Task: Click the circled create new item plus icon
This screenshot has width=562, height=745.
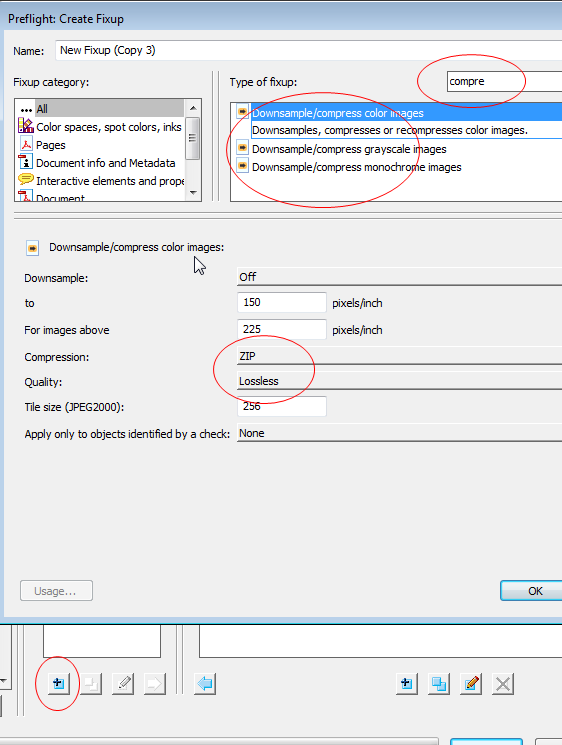Action: click(x=59, y=684)
